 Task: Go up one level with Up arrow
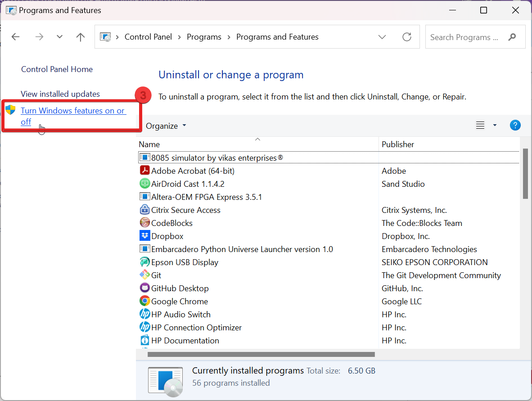pos(81,36)
